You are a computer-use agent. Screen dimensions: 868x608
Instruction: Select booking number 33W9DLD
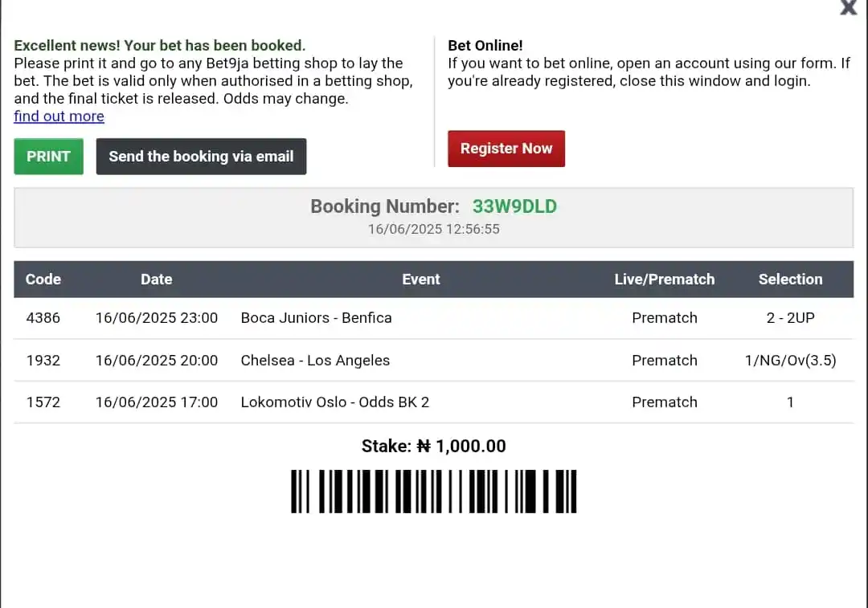514,206
